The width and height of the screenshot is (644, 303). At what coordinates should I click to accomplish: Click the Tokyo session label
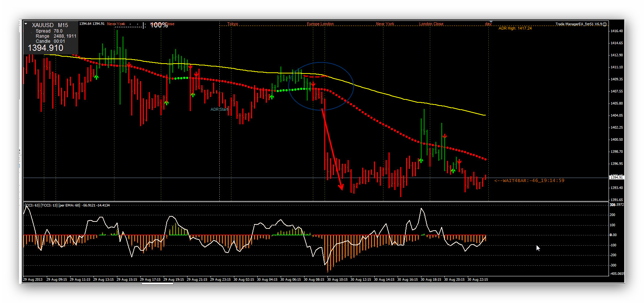click(232, 24)
